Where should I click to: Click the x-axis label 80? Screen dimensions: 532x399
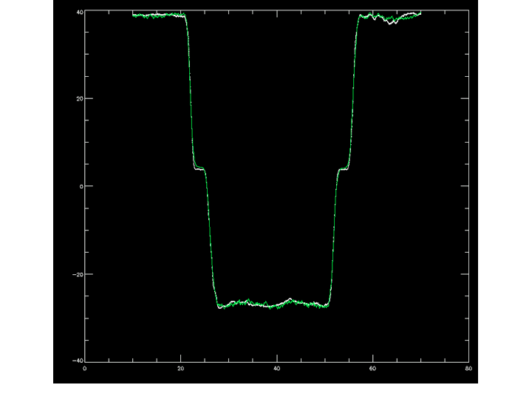[468, 369]
